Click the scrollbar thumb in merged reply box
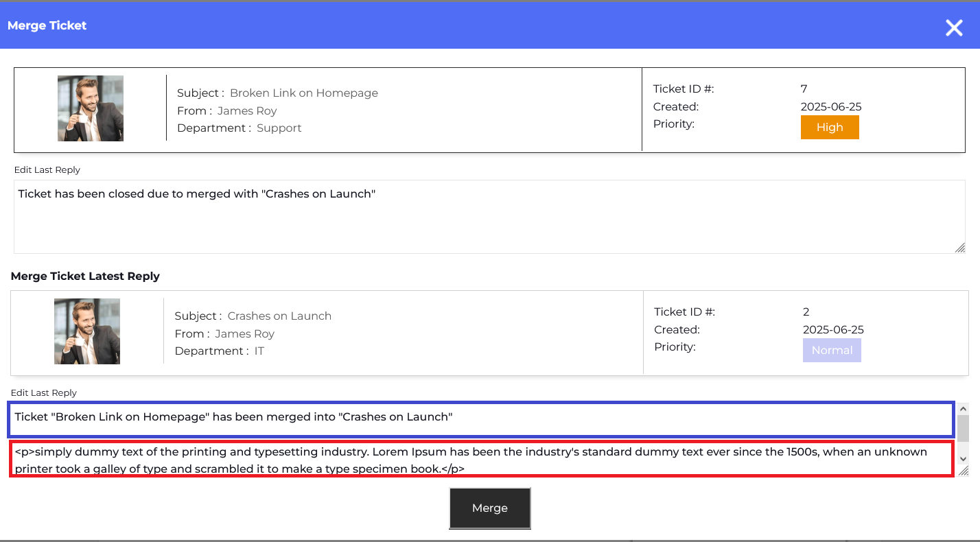This screenshot has height=542, width=980. (x=963, y=428)
